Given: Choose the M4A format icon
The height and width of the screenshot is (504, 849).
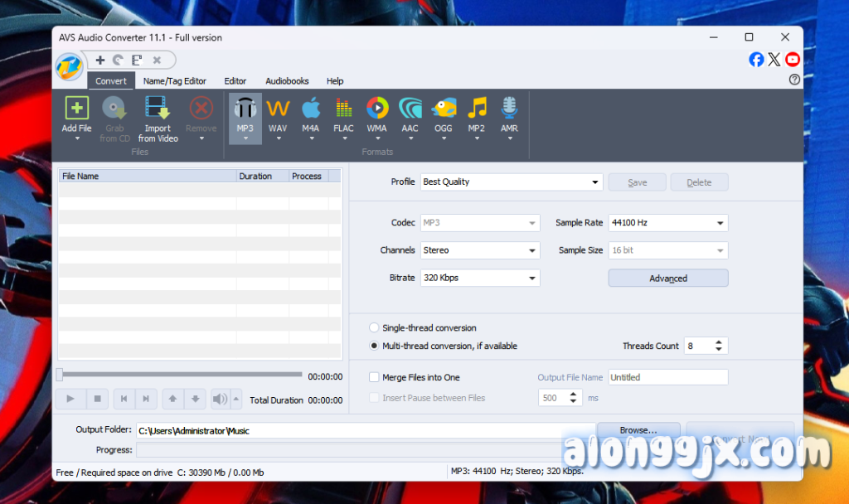Looking at the screenshot, I should click(311, 109).
